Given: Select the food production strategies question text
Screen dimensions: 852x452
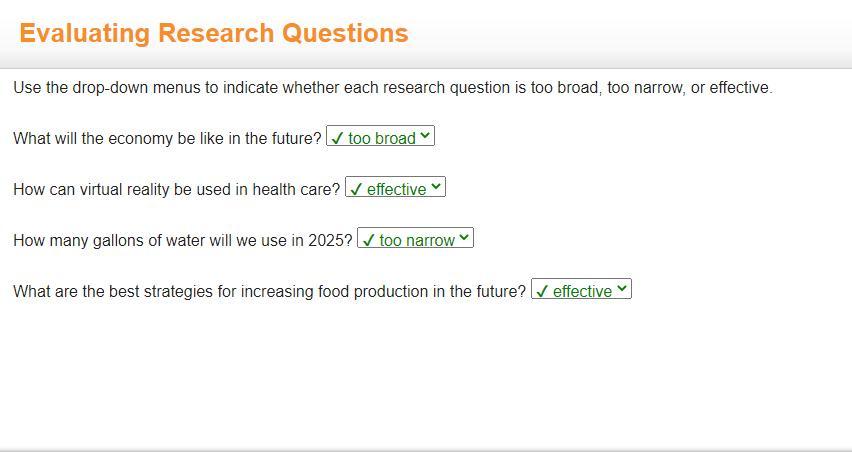Looking at the screenshot, I should click(x=269, y=291).
